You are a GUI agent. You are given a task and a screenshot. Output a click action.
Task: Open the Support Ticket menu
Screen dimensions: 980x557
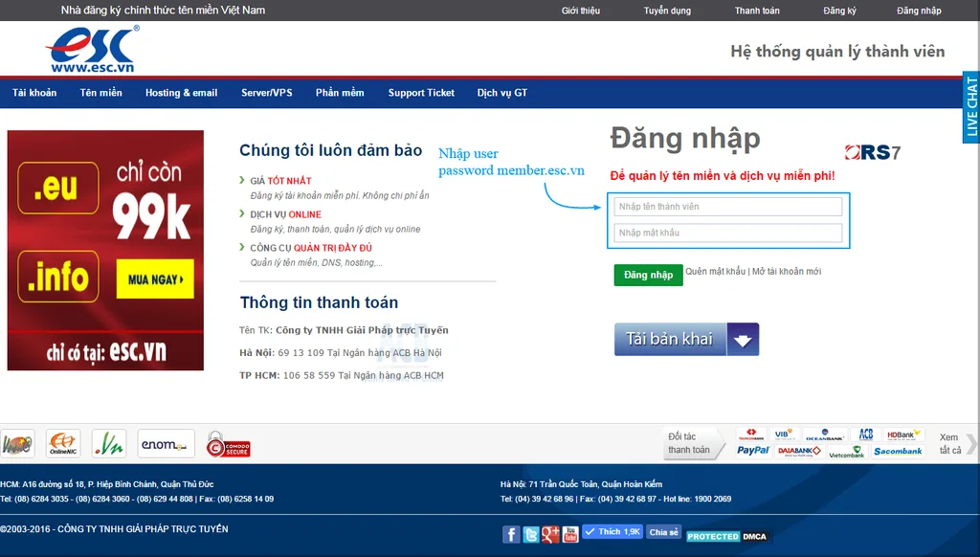421,93
